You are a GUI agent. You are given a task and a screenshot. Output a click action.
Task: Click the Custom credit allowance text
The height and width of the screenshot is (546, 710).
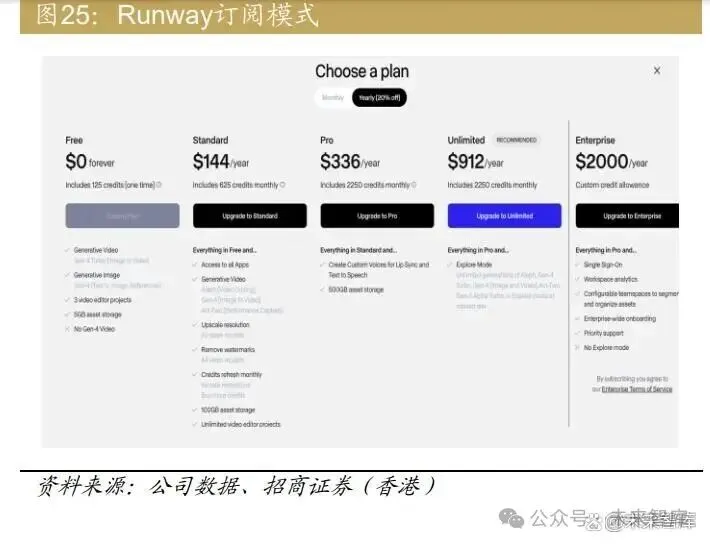[x=612, y=185]
